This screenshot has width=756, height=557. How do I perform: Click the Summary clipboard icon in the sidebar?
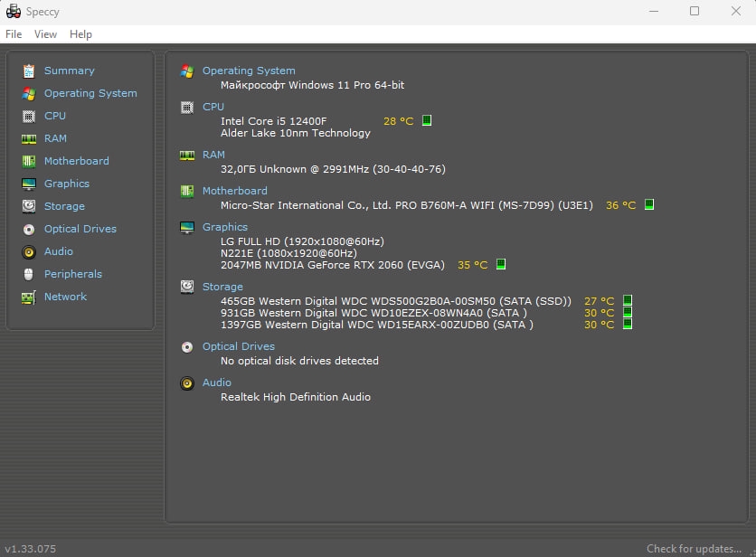click(29, 71)
